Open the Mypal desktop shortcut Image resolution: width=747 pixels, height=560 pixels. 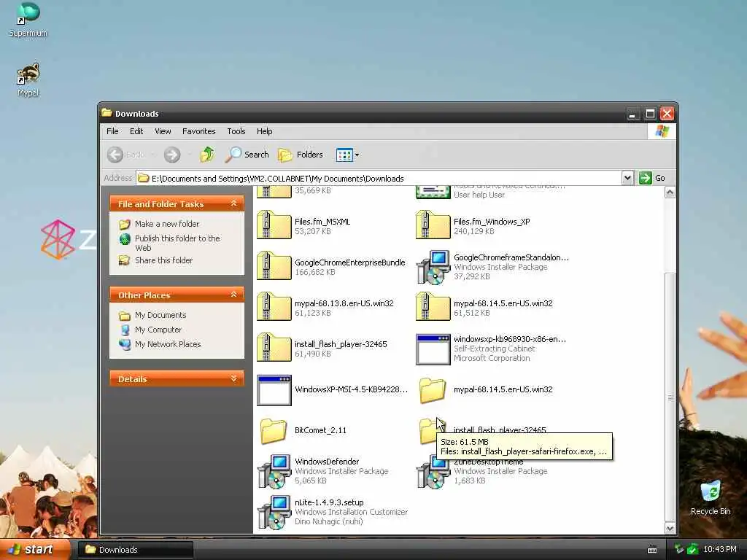click(x=28, y=79)
